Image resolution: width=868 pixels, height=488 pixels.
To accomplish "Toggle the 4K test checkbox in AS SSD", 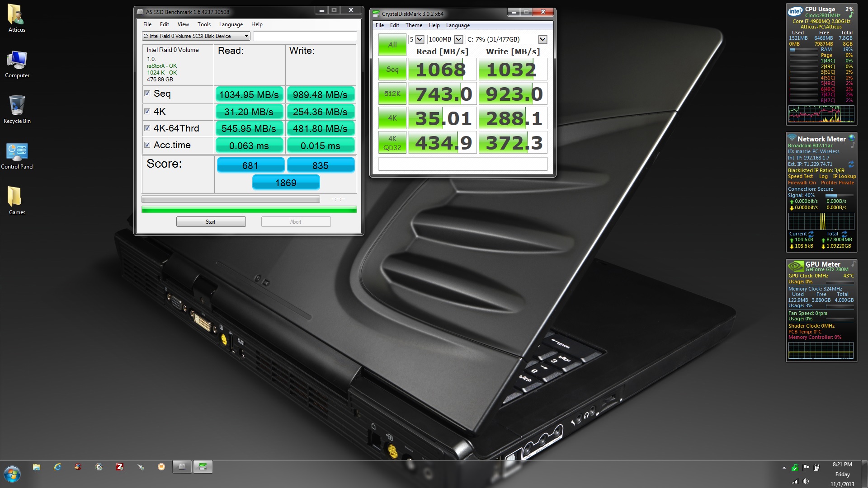I will click(147, 111).
